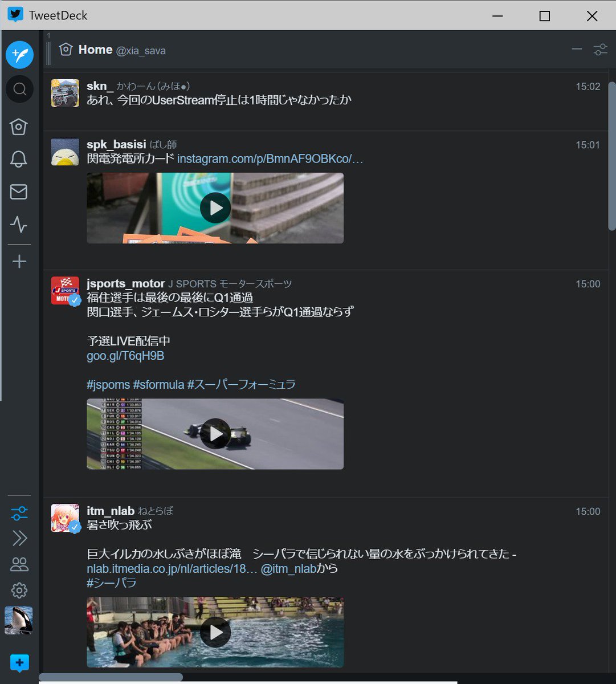Minimize the TweetDeck window
616x684 pixels.
click(498, 15)
